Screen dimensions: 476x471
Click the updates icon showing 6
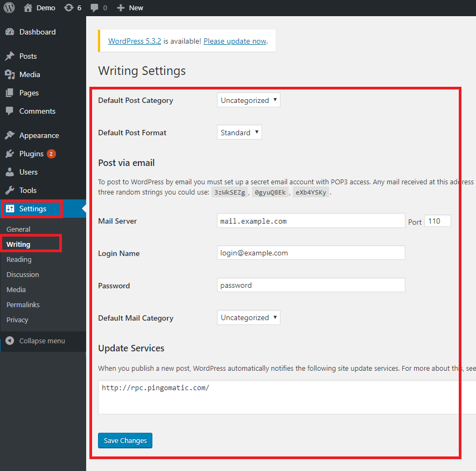pos(68,8)
